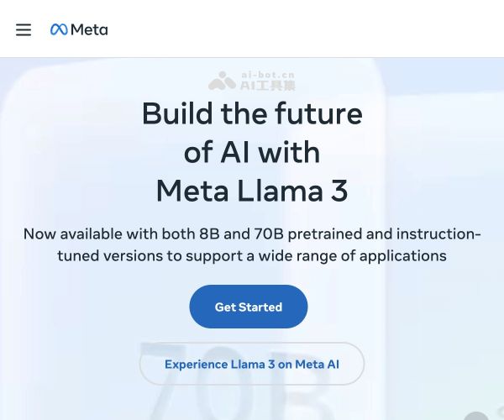
Task: Click the 'Build the future' headline line
Action: [x=252, y=113]
